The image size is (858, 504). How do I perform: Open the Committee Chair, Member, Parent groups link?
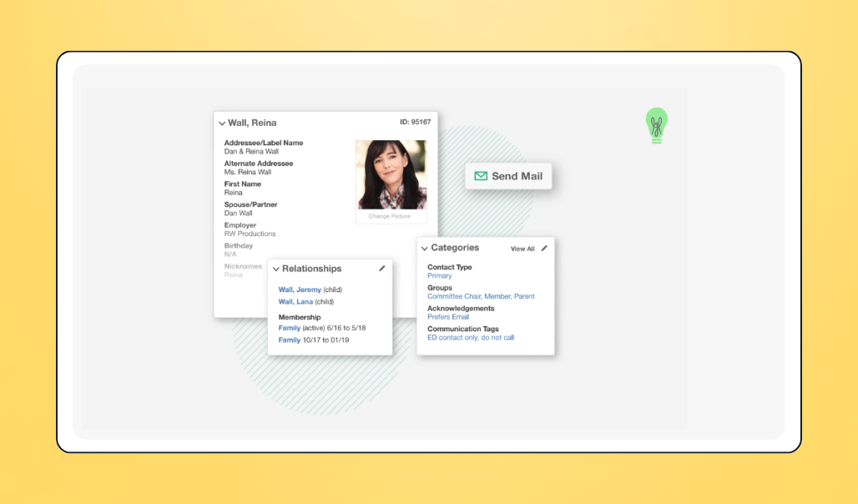481,296
